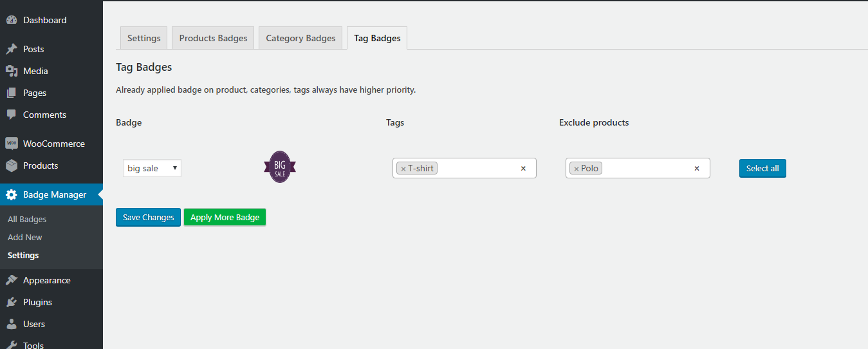Click the Appearance paintbrush icon
Image resolution: width=868 pixels, height=349 pixels.
pyautogui.click(x=12, y=280)
